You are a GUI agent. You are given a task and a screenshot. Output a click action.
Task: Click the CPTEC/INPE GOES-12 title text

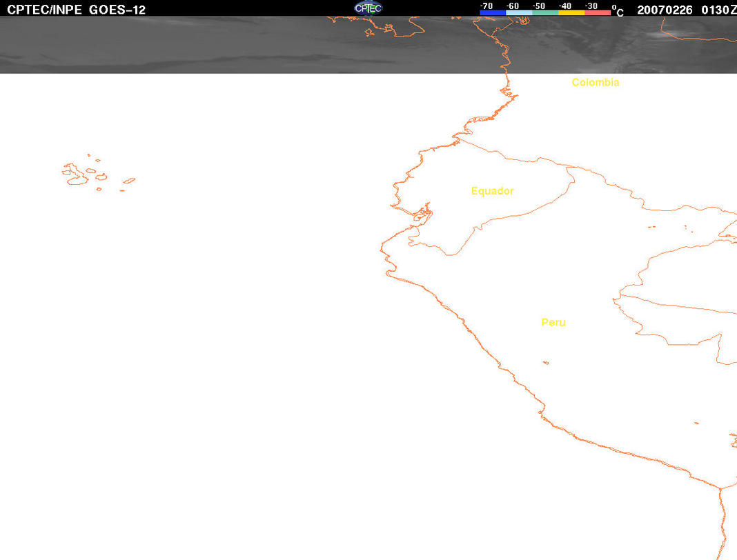click(76, 10)
